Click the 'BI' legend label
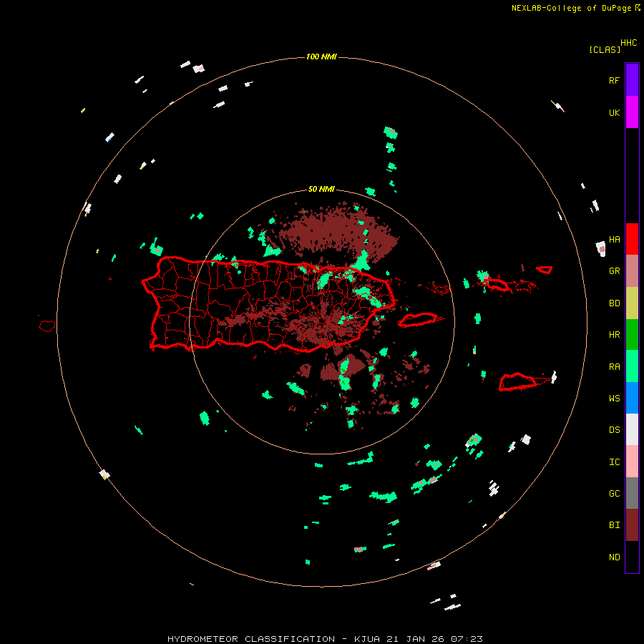The width and height of the screenshot is (644, 644). [614, 525]
